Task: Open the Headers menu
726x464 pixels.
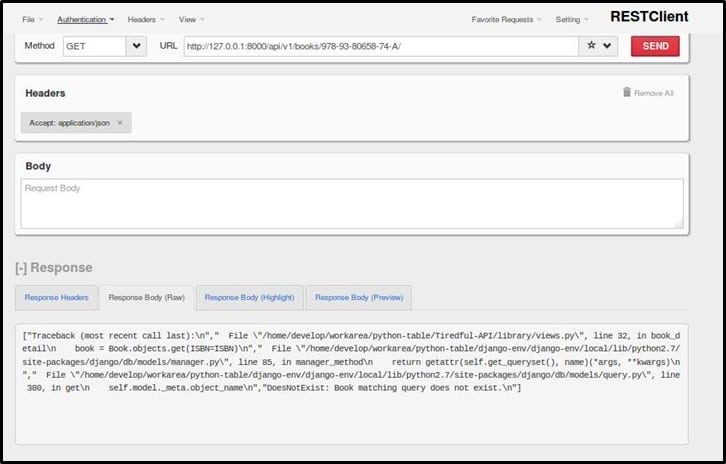Action: click(x=145, y=19)
